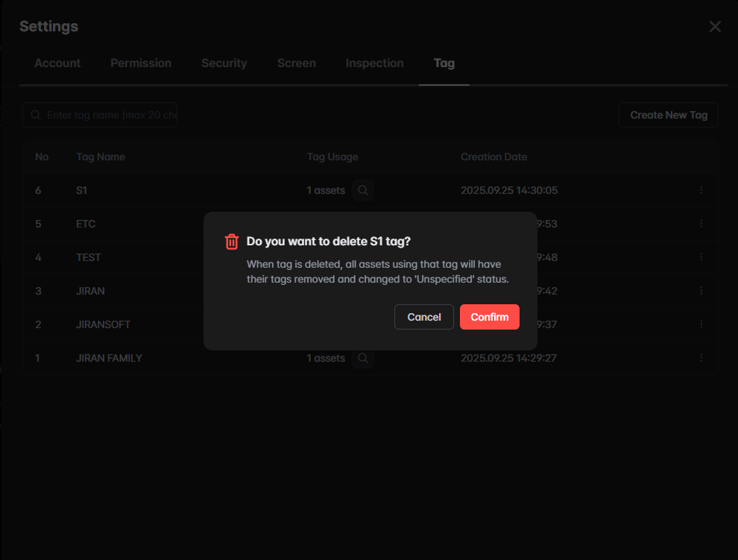Open the Permission tab
Viewport: 738px width, 560px height.
[141, 63]
